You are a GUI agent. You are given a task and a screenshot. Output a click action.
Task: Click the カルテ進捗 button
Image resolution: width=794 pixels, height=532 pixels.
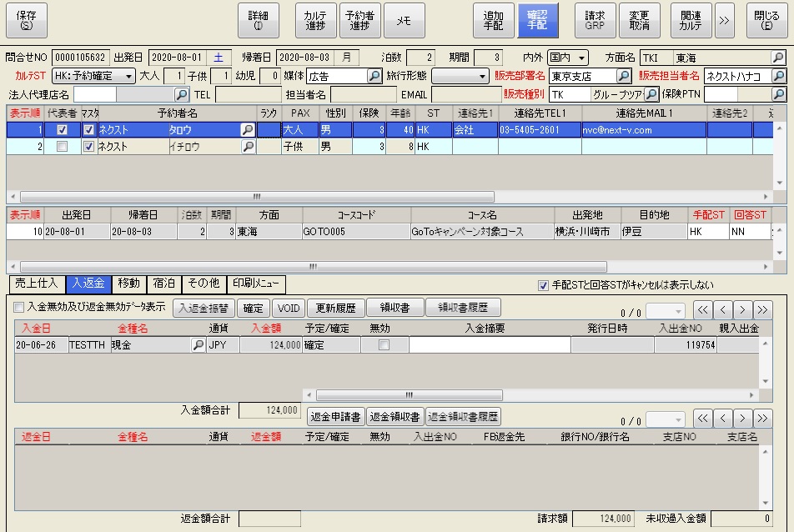tap(315, 20)
